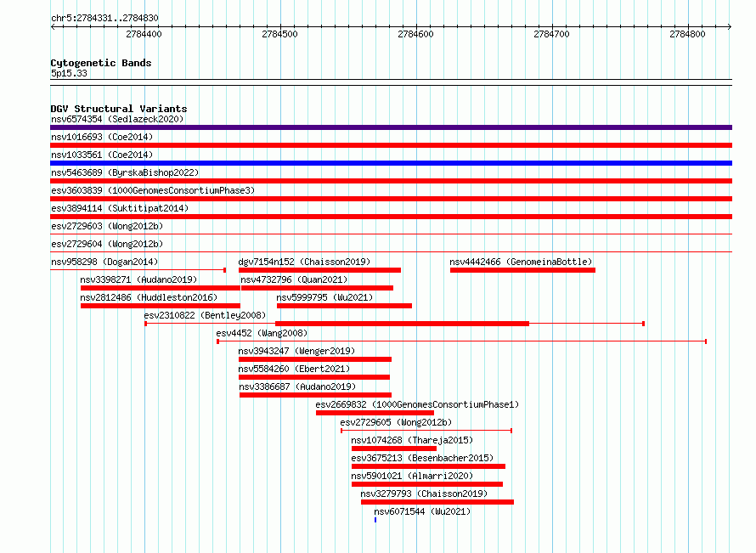This screenshot has width=756, height=553.
Task: Click nsv5584260 (Ebert2021) label
Action: tap(294, 369)
